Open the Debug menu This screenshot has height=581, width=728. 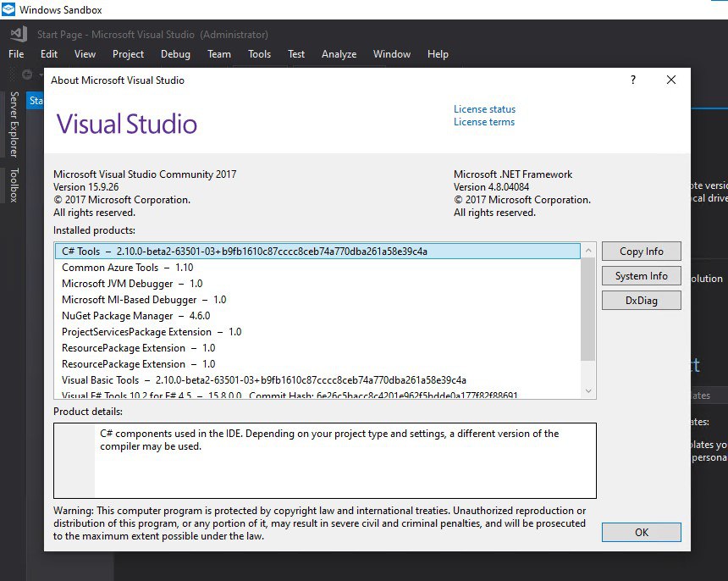(x=175, y=54)
